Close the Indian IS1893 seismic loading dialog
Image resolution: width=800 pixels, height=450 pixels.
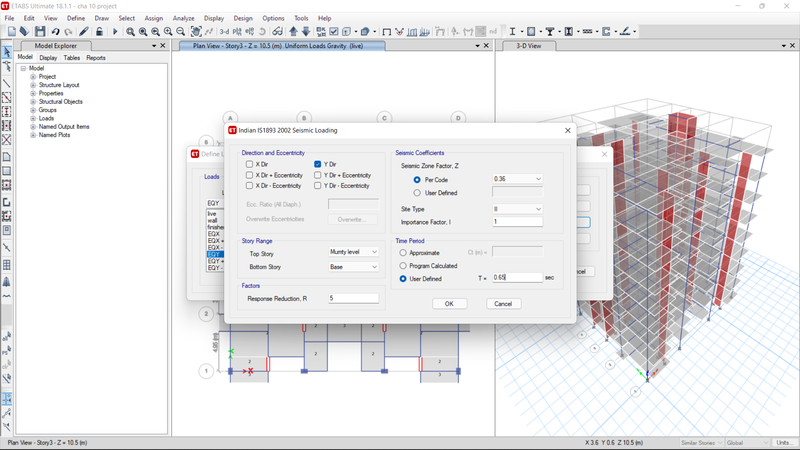(x=568, y=130)
